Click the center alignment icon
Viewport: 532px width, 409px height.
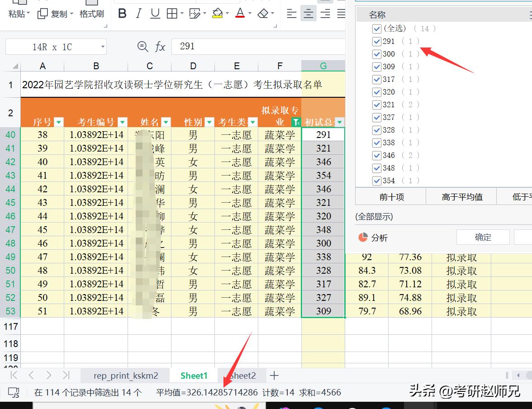(x=308, y=14)
